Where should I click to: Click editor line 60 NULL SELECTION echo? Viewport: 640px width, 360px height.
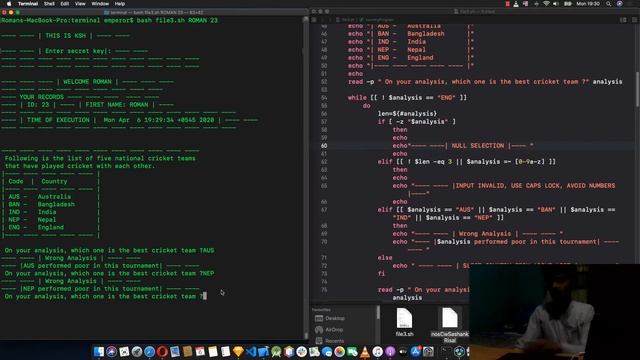coord(463,146)
